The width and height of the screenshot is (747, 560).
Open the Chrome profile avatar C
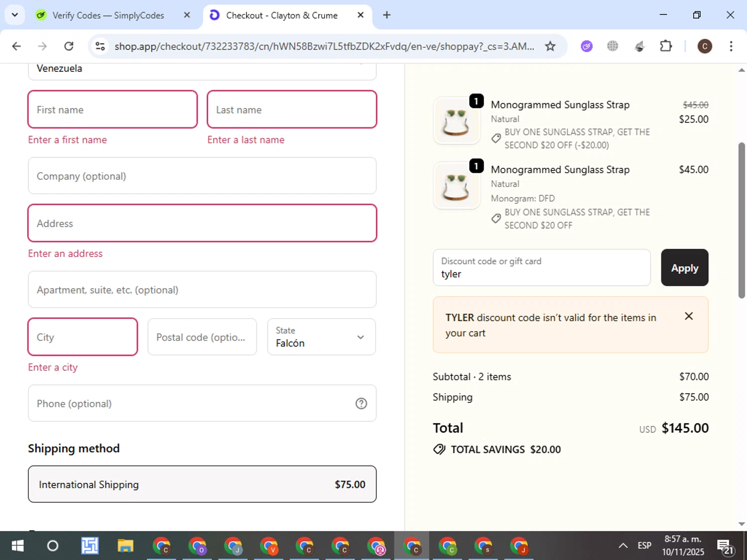click(704, 46)
